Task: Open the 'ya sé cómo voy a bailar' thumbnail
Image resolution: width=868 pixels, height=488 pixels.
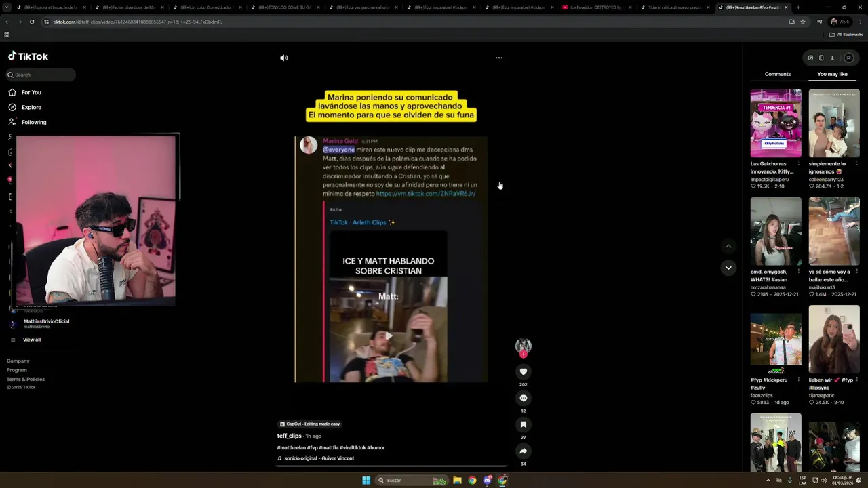Action: click(x=834, y=231)
